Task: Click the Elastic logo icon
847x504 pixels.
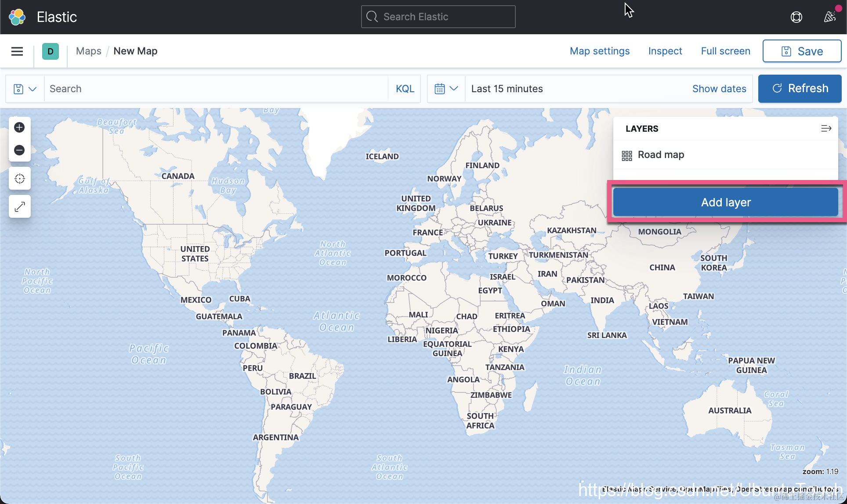Action: pos(17,17)
